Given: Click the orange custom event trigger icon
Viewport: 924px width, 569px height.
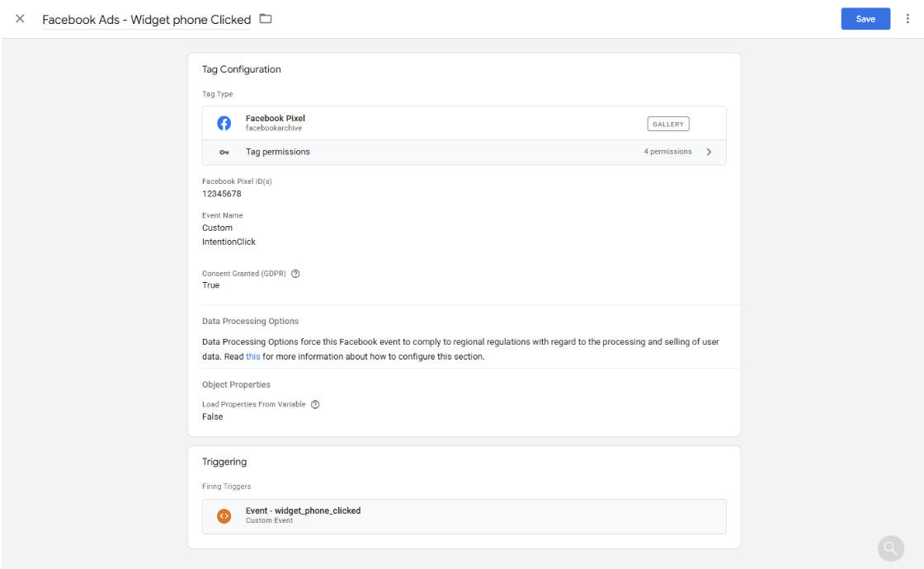Looking at the screenshot, I should coord(224,516).
